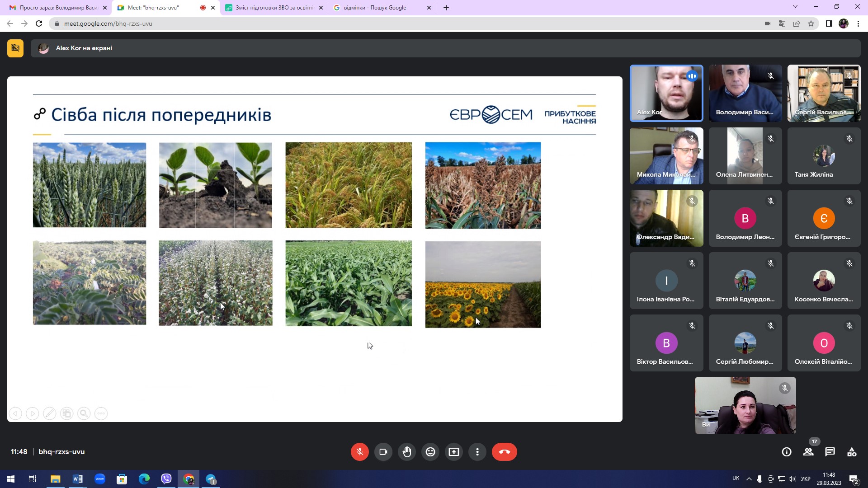Click the sunflower field photo on slide
Image resolution: width=868 pixels, height=488 pixels.
click(x=483, y=284)
